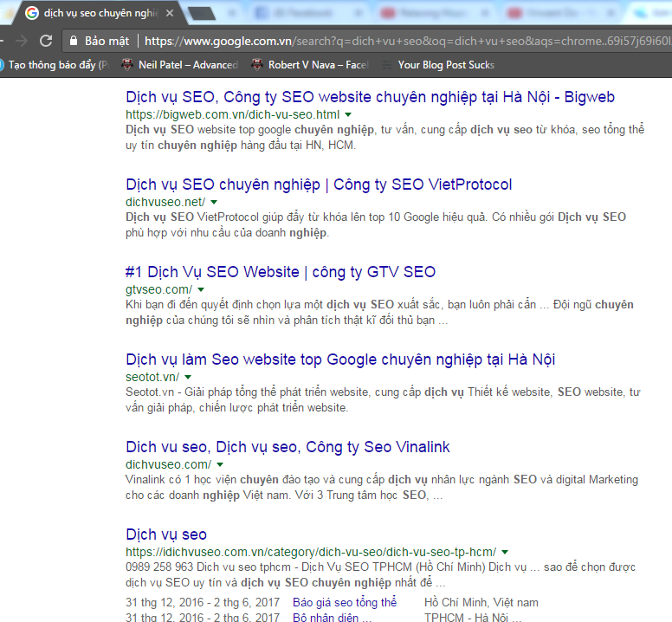Viewport: 672px width, 622px height.
Task: Expand dropdown arrow next to gtvseo.com/
Action: pyautogui.click(x=201, y=289)
